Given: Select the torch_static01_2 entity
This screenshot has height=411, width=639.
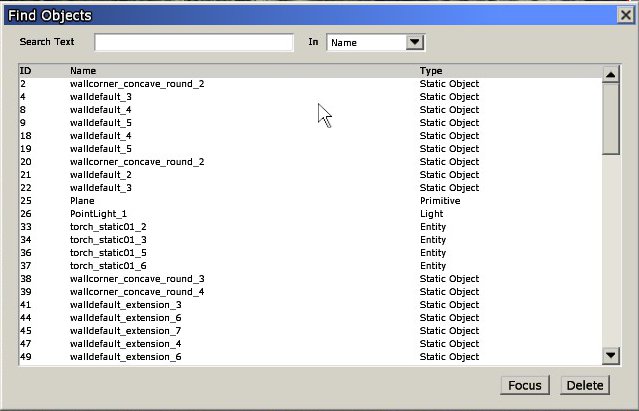Looking at the screenshot, I should point(108,227).
